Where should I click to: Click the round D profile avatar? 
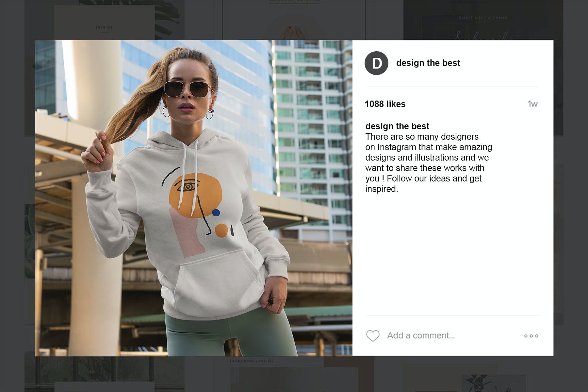376,63
